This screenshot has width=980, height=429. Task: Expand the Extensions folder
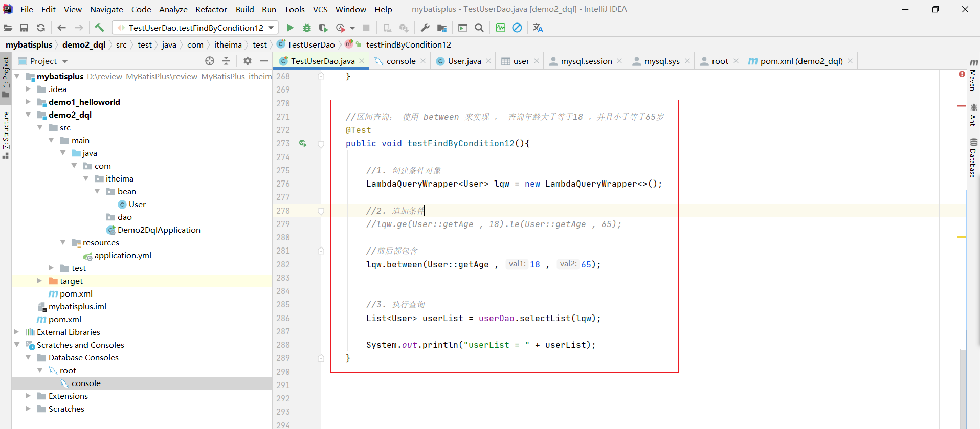point(28,396)
